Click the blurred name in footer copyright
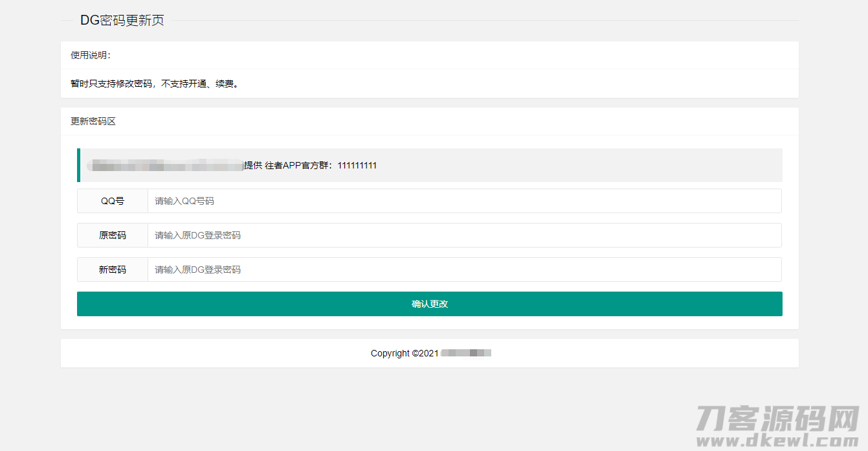The image size is (868, 451). coord(465,353)
